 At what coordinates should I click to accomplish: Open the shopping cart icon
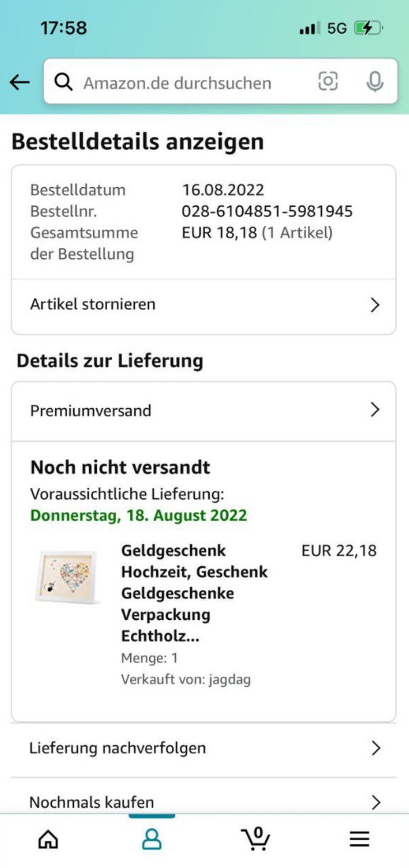click(x=255, y=838)
